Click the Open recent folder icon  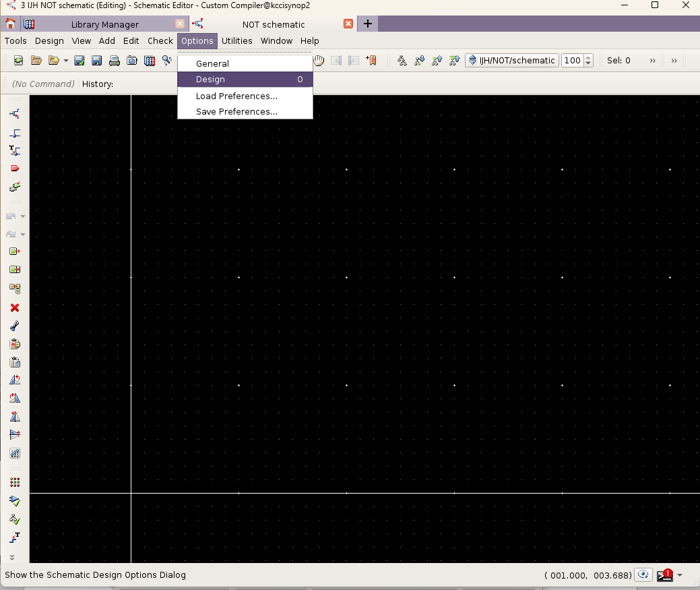[54, 60]
